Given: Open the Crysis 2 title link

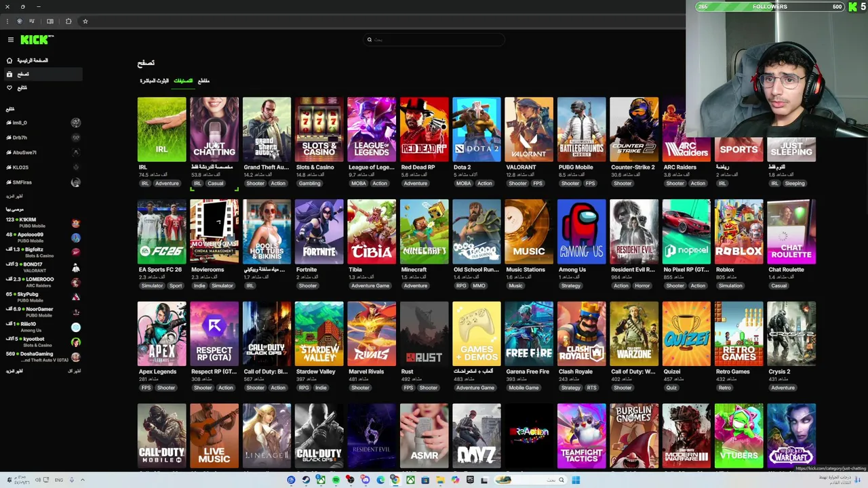Looking at the screenshot, I should click(779, 372).
